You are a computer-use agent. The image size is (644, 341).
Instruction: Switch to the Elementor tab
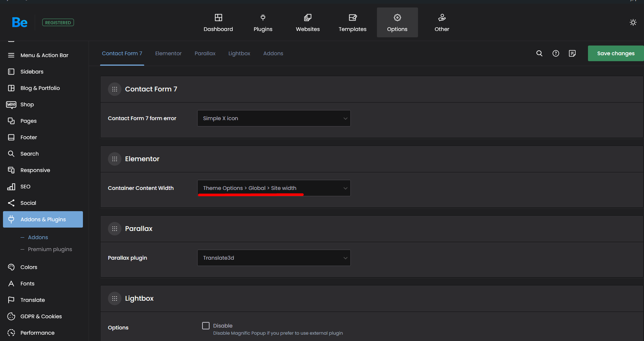[x=168, y=53]
